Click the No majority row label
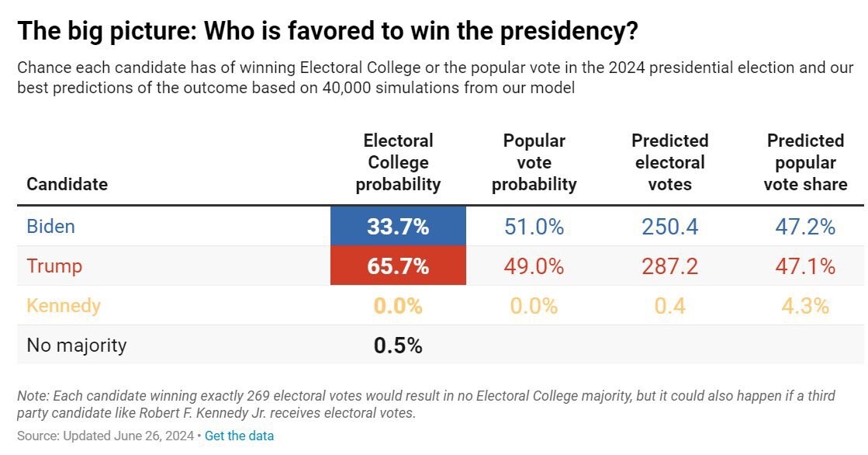This screenshot has height=455, width=868. click(76, 346)
